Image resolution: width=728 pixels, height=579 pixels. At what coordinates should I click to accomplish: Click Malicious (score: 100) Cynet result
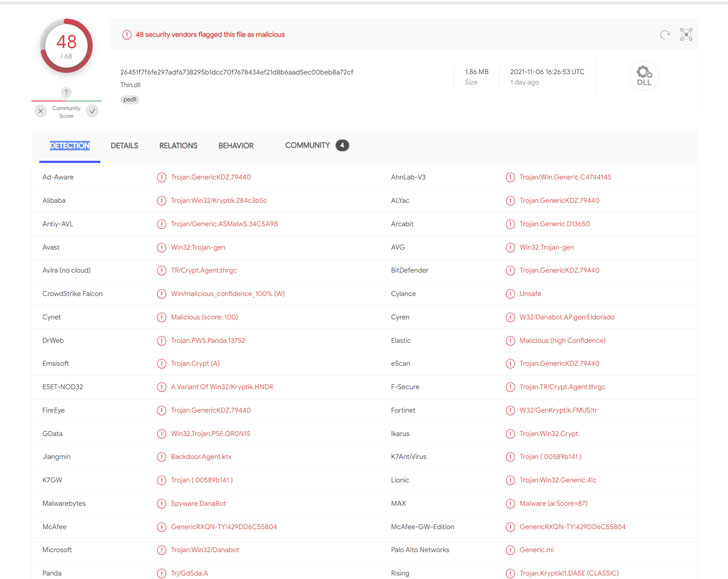tap(204, 317)
